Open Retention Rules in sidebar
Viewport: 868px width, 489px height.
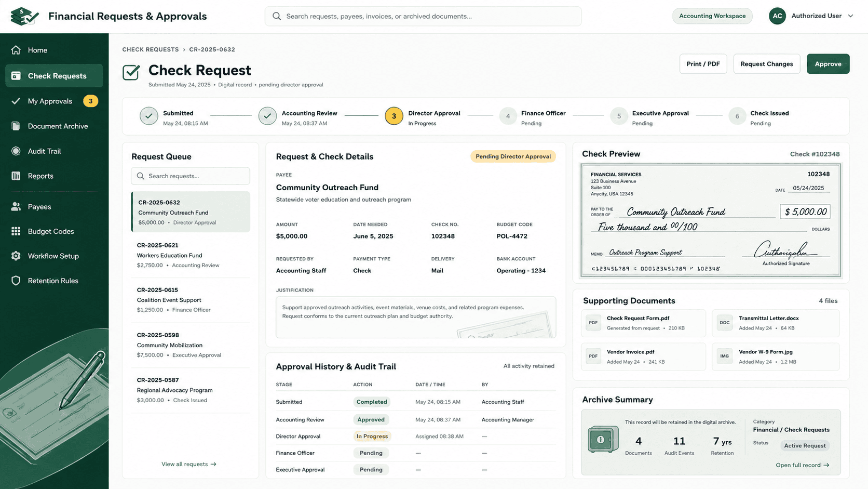tap(54, 281)
